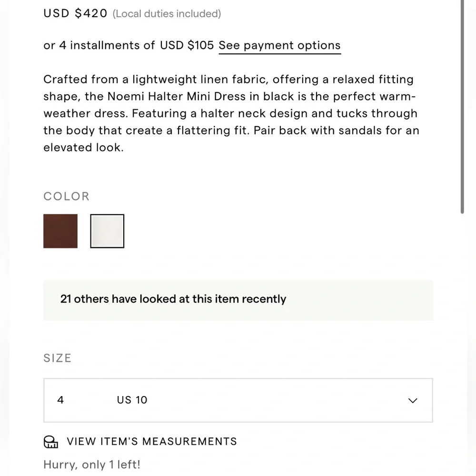The height and width of the screenshot is (476, 476).
Task: Click the vertical page scrollbar thumb
Action: tap(462, 106)
